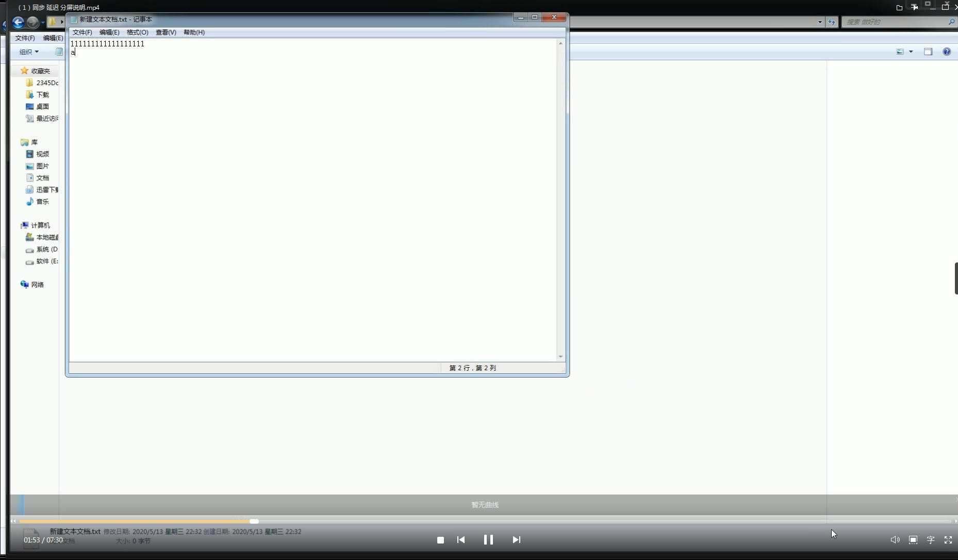This screenshot has width=958, height=560.
Task: Minimize the Notepad window
Action: point(520,18)
